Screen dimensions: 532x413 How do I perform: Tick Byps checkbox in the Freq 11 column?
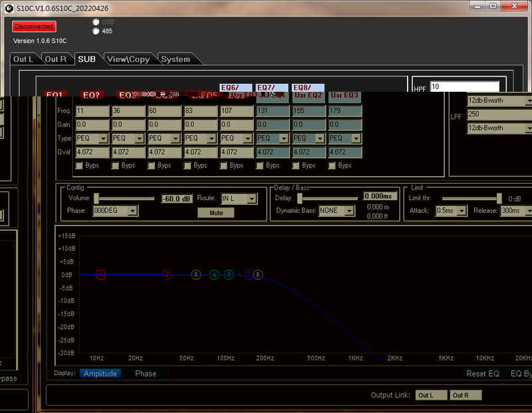coord(79,166)
